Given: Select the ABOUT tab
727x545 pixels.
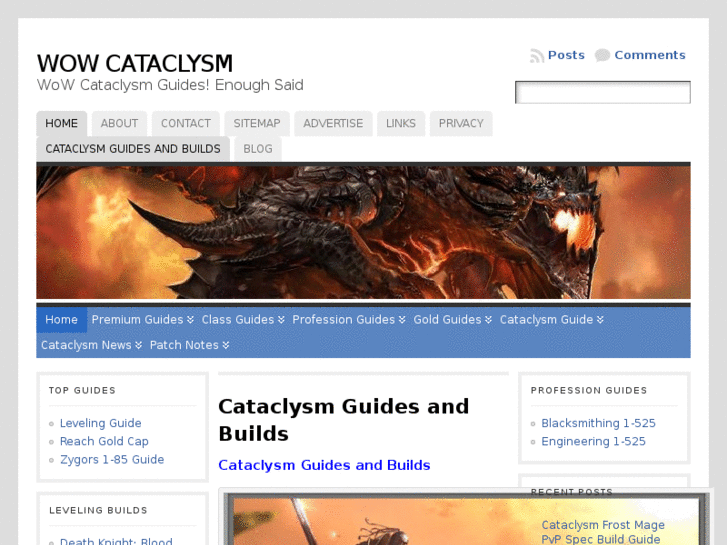Looking at the screenshot, I should click(x=119, y=123).
